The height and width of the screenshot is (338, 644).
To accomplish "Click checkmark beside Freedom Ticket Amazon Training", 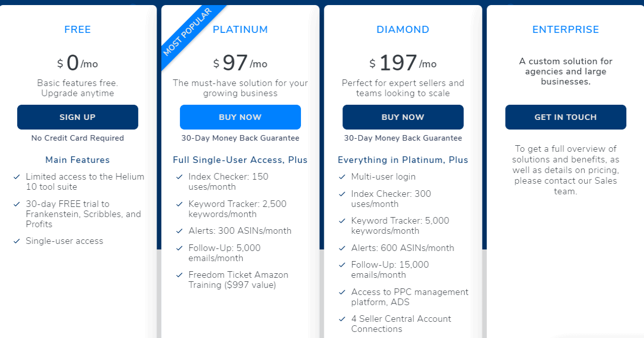I will pyautogui.click(x=179, y=275).
